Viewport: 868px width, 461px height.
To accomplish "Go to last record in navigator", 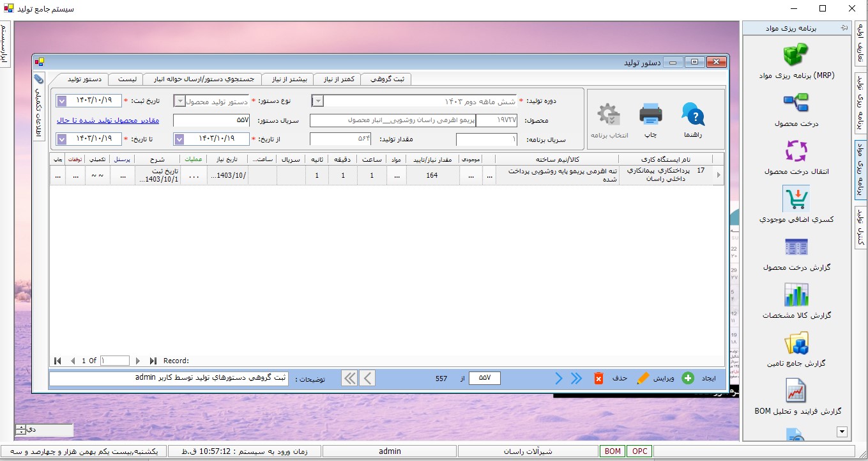I will coord(153,361).
